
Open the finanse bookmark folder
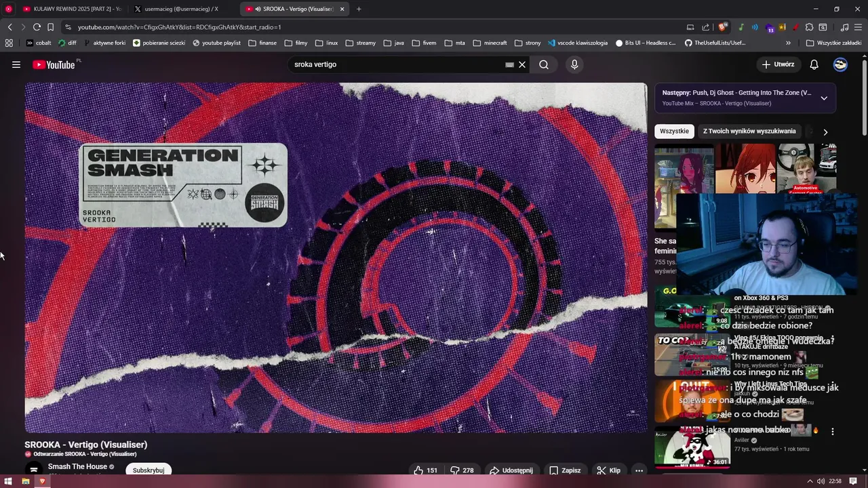point(262,43)
